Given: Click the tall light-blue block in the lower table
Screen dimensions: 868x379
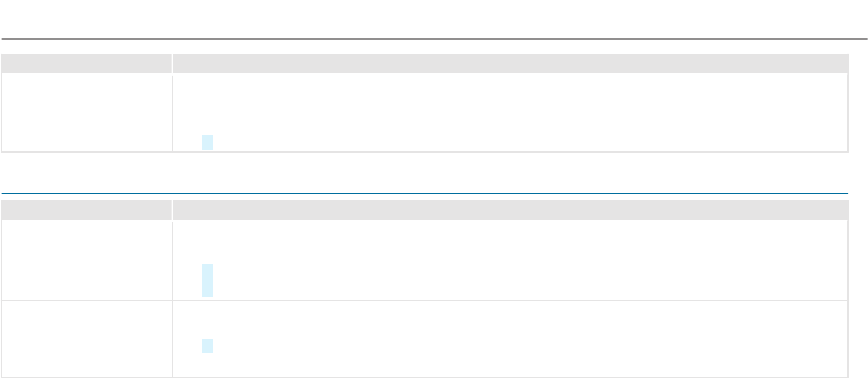Looking at the screenshot, I should click(x=207, y=280).
